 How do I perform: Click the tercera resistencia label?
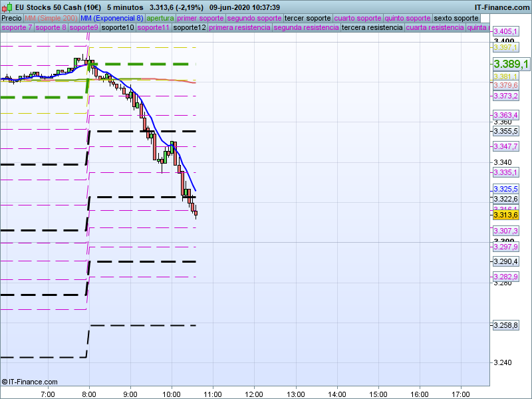point(372,28)
